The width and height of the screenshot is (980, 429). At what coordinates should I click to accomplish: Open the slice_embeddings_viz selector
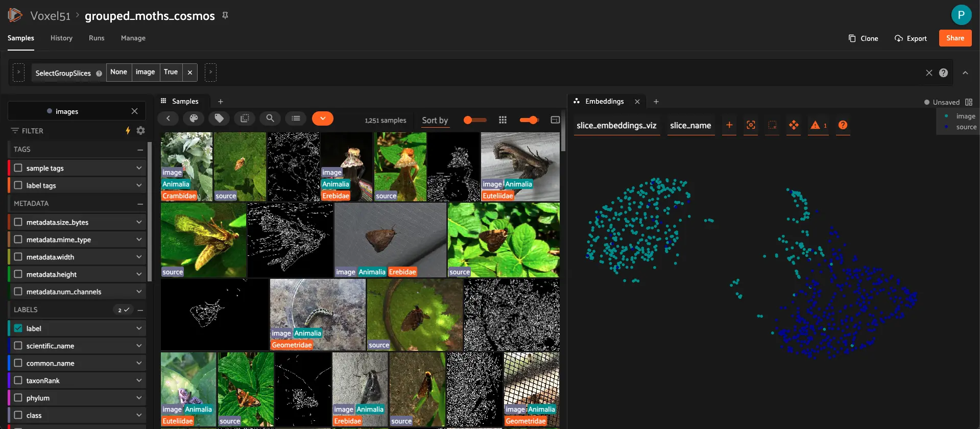pos(616,126)
